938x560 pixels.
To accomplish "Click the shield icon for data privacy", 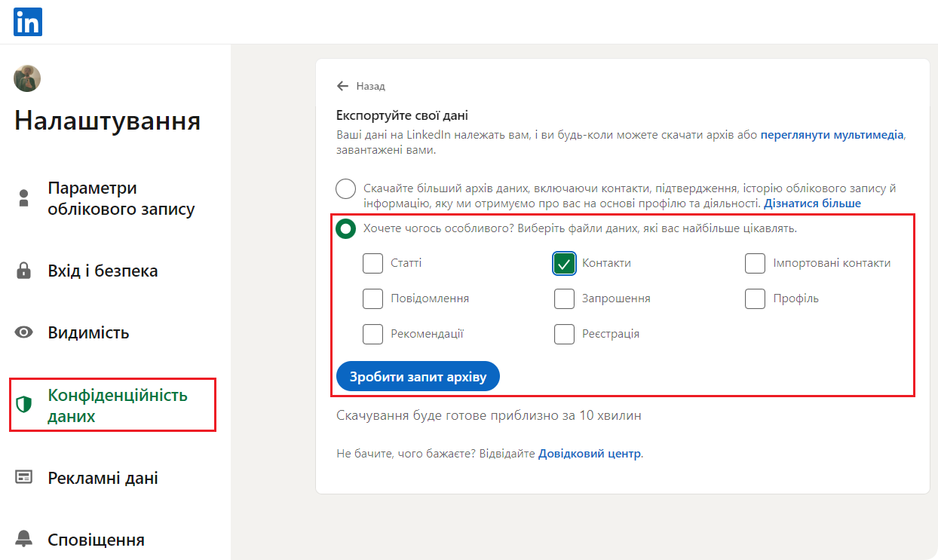I will tap(24, 405).
